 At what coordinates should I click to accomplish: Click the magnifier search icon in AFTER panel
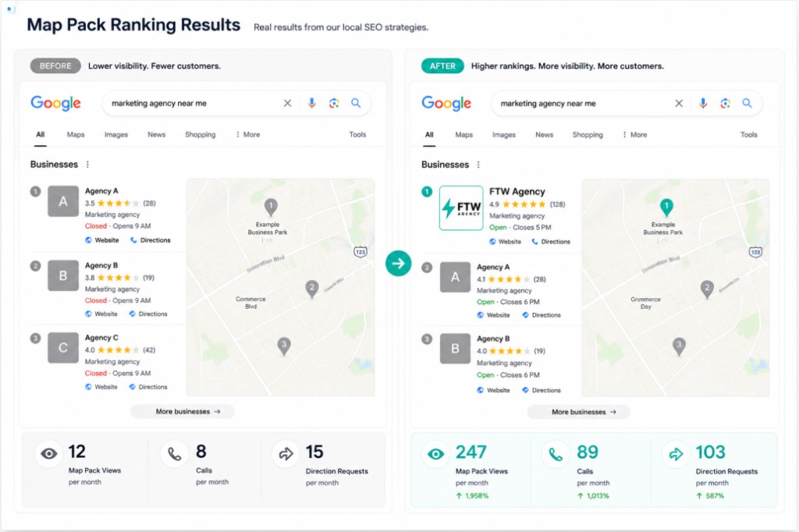pyautogui.click(x=747, y=104)
